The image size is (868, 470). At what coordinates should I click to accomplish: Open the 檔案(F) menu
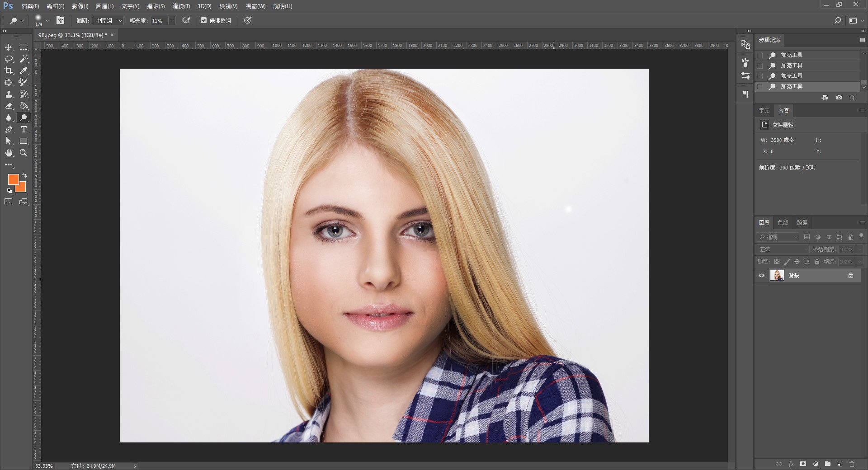[x=30, y=6]
